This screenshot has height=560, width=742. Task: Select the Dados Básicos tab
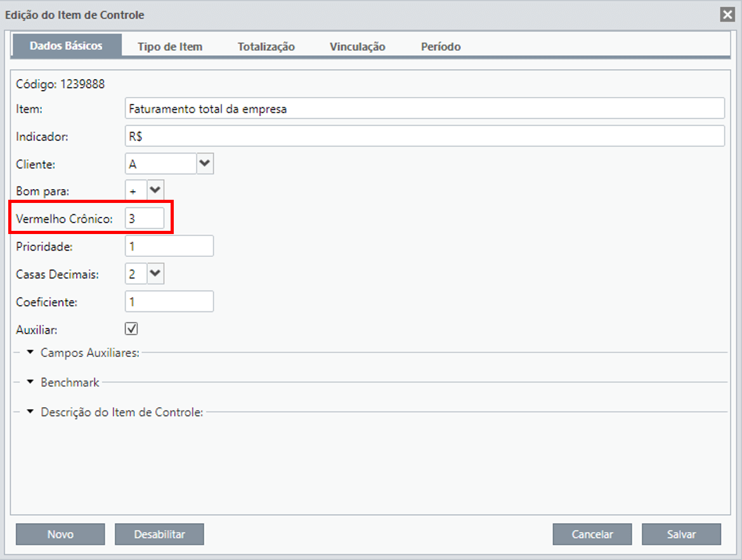point(66,46)
